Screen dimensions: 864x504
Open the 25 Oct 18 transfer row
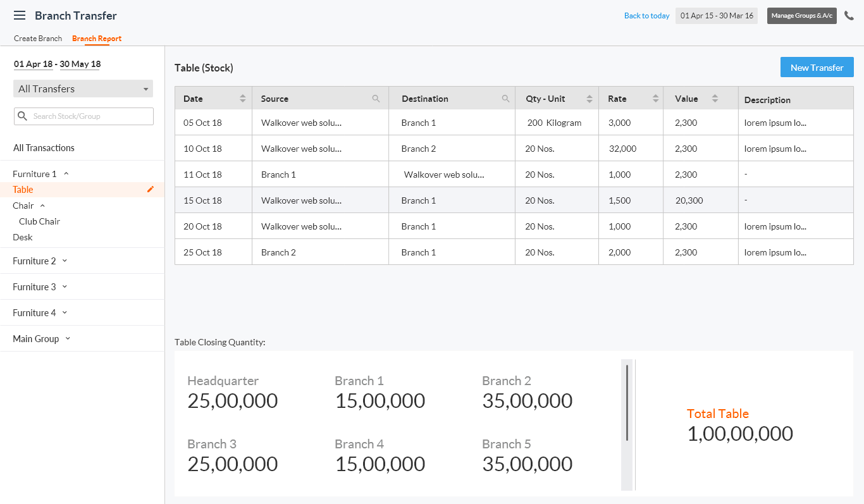click(514, 252)
